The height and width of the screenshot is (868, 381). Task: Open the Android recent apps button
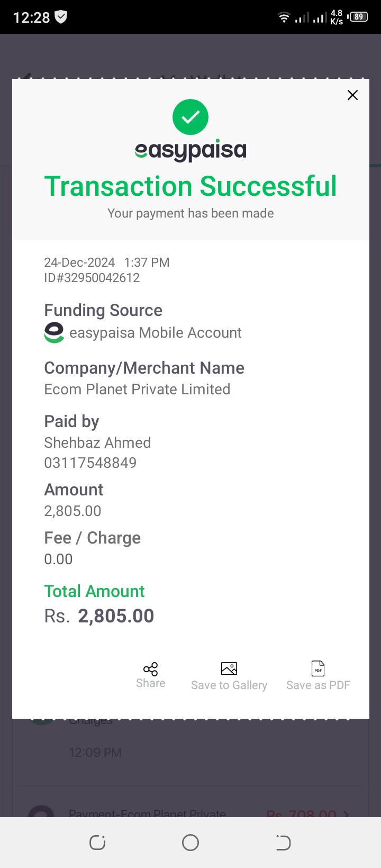[x=97, y=843]
